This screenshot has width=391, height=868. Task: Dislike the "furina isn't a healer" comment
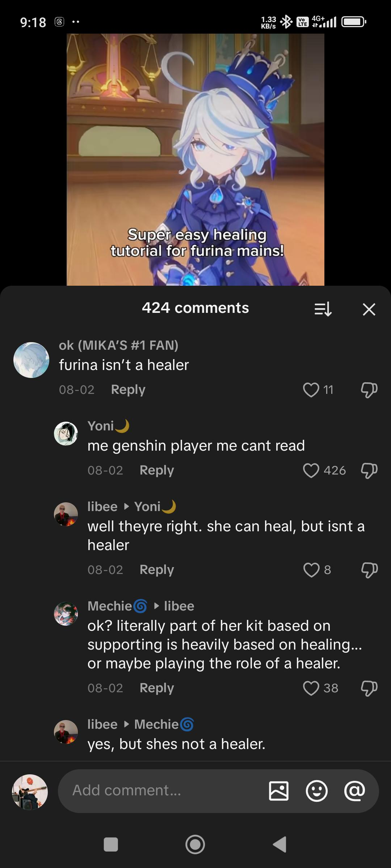pyautogui.click(x=369, y=390)
